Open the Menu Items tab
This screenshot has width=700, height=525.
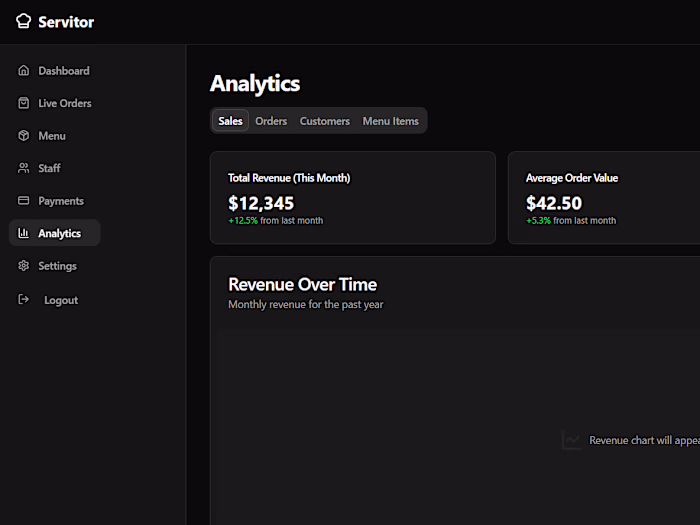pos(391,121)
